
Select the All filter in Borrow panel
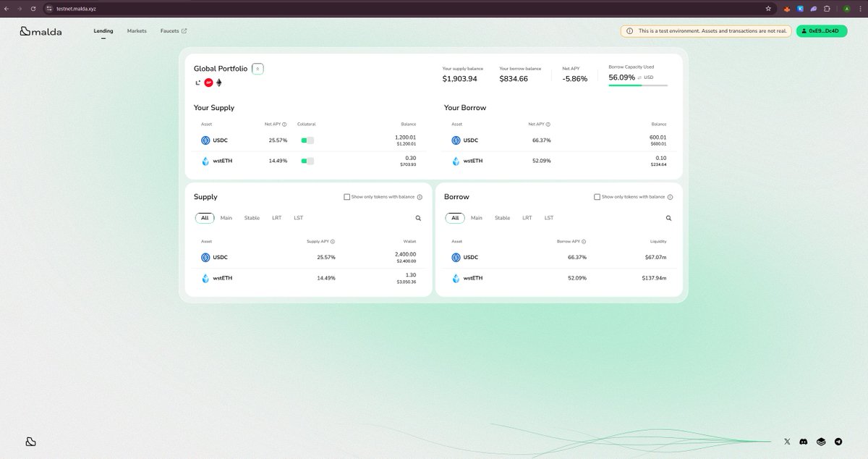point(455,218)
